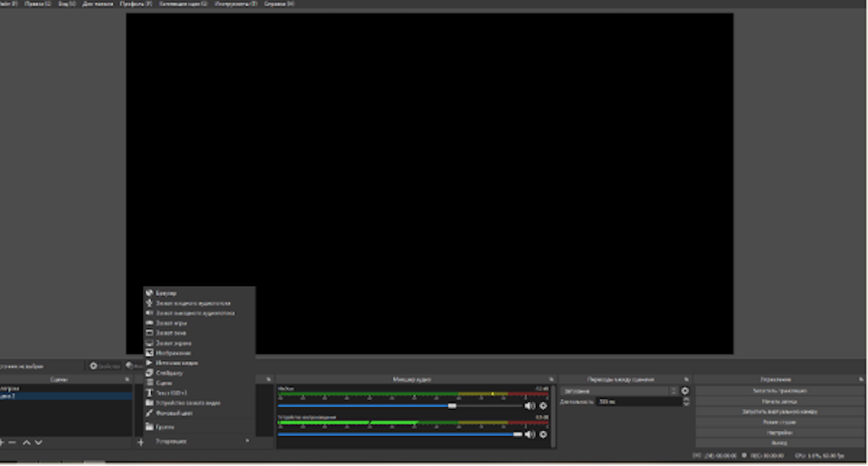Click the Mic/Aux volume slider handle

click(452, 405)
